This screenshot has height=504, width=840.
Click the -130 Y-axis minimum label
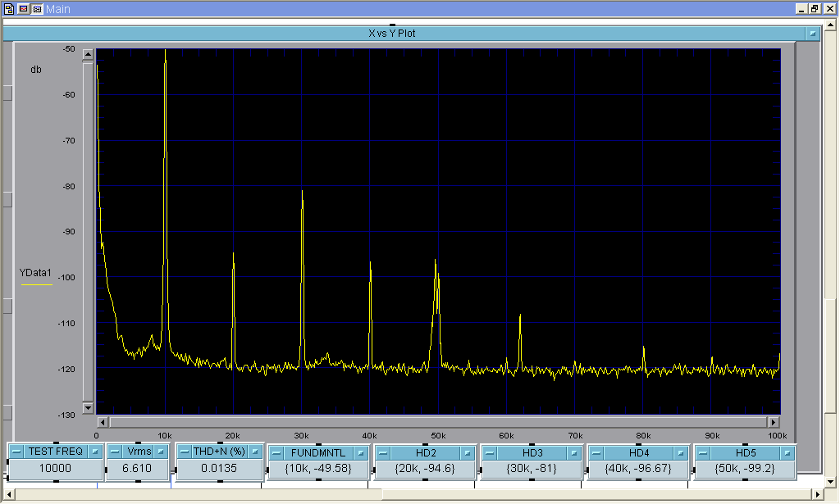67,415
